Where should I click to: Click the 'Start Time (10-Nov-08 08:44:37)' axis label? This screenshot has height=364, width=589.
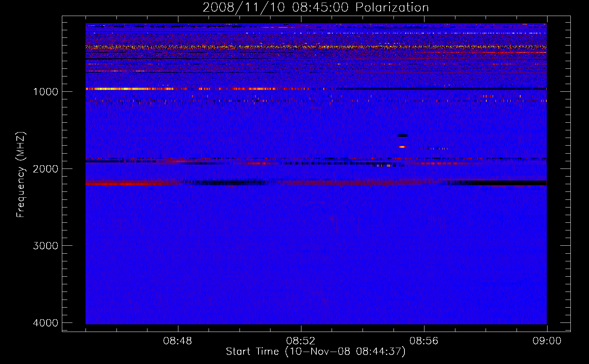(x=316, y=352)
